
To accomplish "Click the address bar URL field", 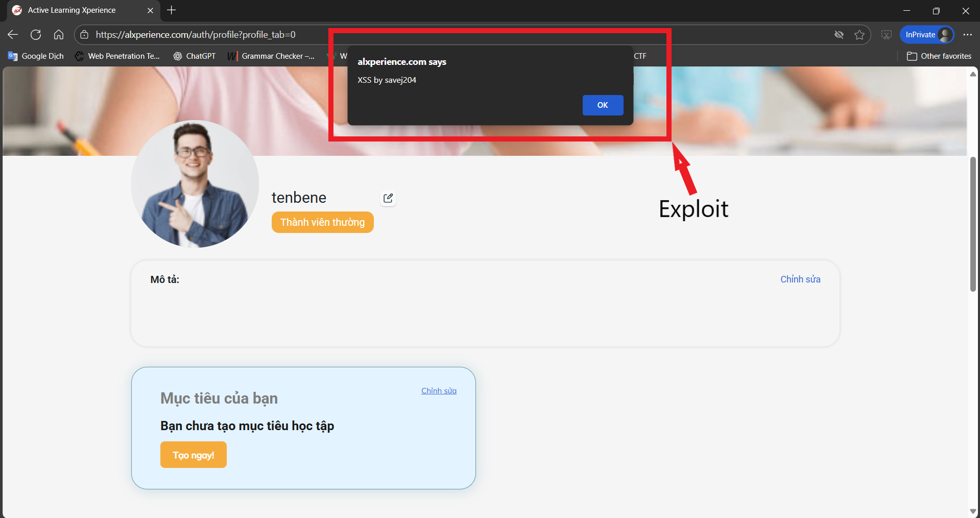I will click(x=204, y=35).
